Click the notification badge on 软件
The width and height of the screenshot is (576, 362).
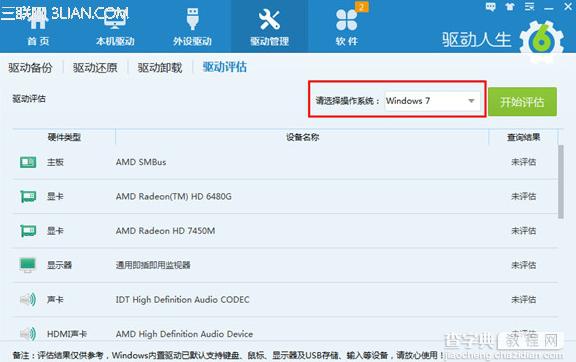(x=361, y=7)
